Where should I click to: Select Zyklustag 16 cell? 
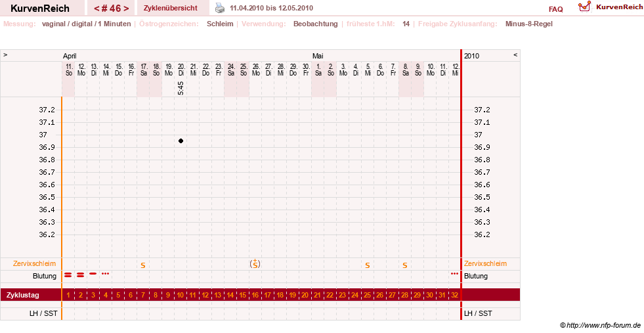(255, 295)
